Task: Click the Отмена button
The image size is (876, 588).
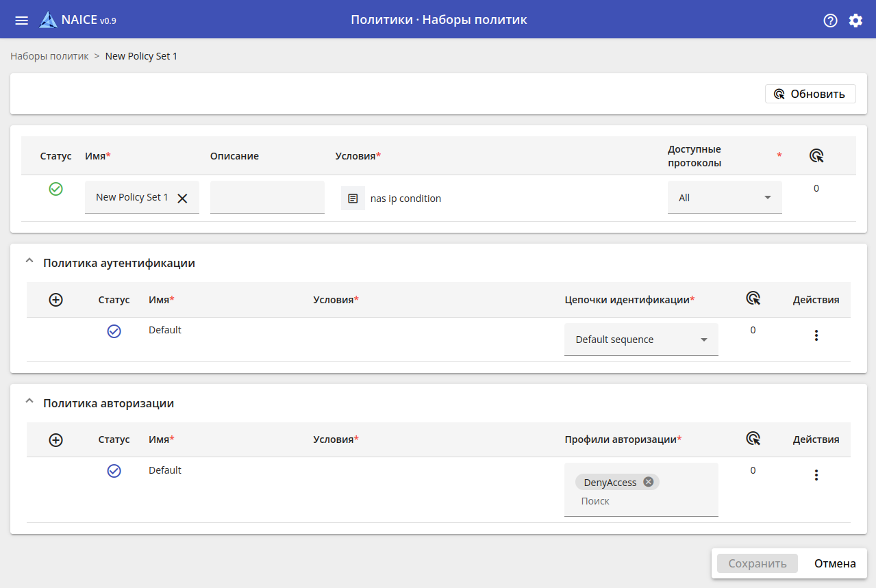Action: click(x=834, y=563)
